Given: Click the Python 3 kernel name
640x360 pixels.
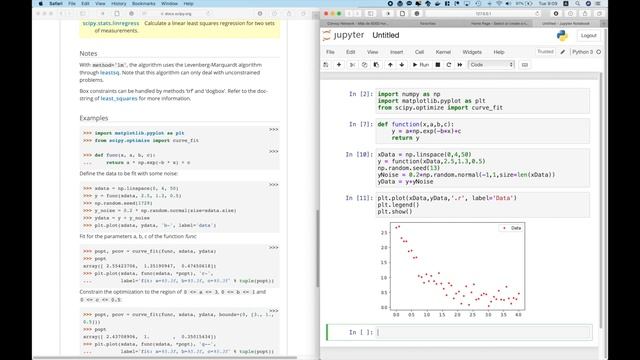Looking at the screenshot, I should (x=582, y=52).
